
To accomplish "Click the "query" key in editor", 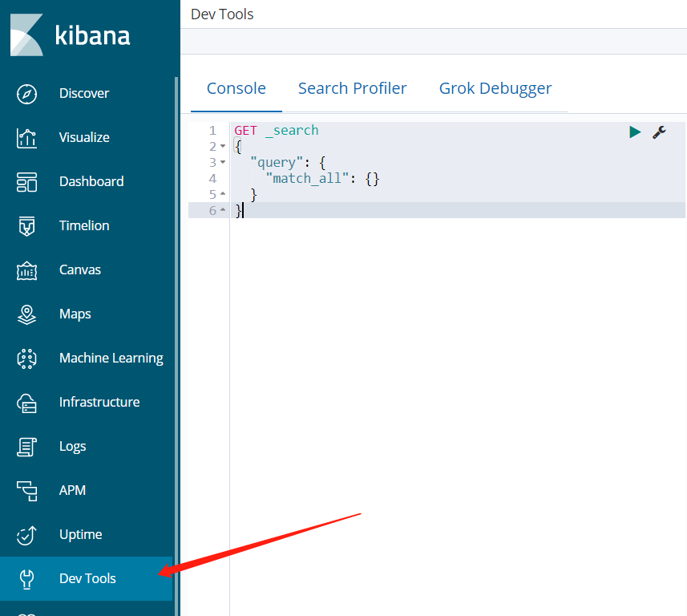I will coord(277,163).
